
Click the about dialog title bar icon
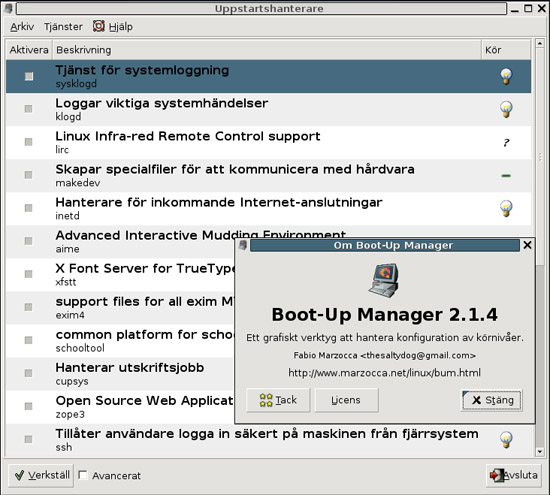[x=243, y=245]
